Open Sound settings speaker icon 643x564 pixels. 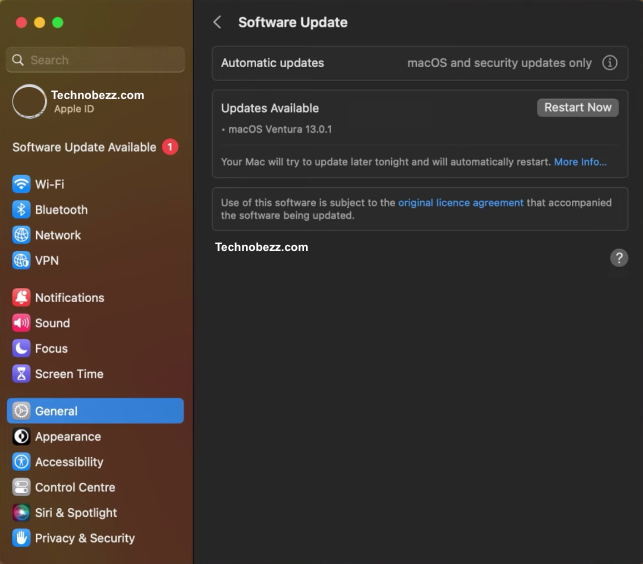coord(21,323)
